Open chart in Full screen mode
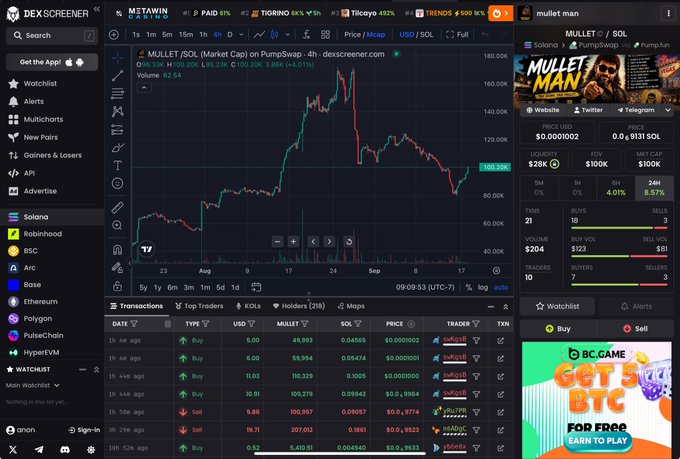 (x=458, y=35)
